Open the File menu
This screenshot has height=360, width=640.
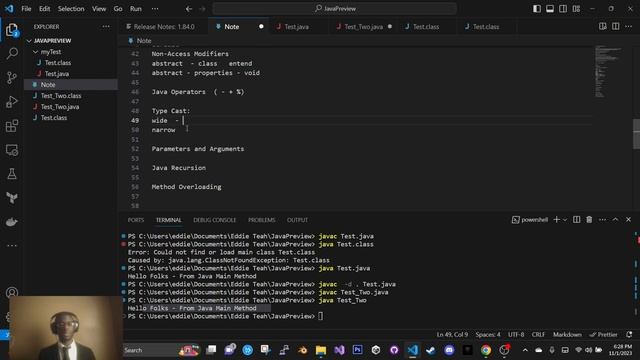[x=26, y=9]
